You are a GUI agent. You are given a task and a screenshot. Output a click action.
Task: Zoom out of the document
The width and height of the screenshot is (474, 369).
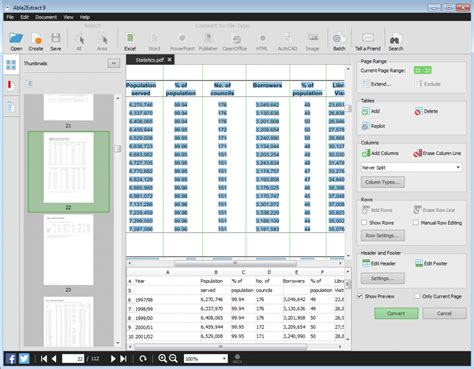173,358
